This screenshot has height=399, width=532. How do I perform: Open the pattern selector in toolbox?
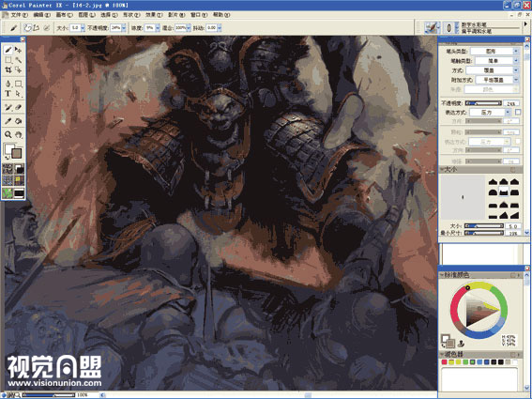[x=8, y=180]
